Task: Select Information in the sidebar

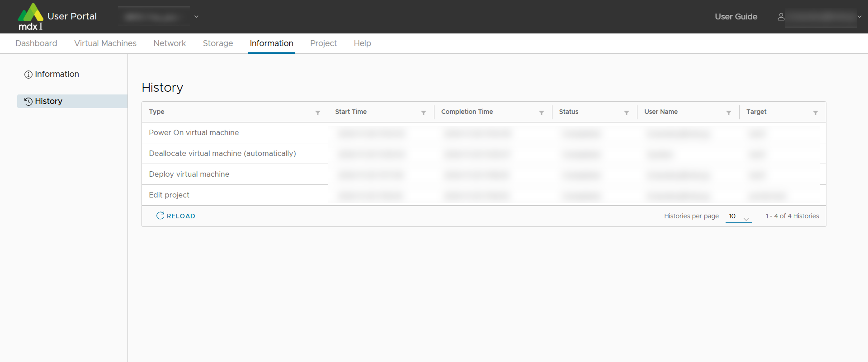Action: click(x=57, y=74)
